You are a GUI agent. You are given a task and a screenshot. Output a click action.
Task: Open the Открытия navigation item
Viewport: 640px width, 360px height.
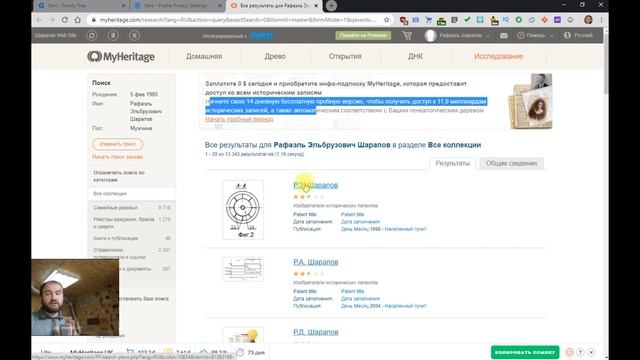tap(345, 56)
